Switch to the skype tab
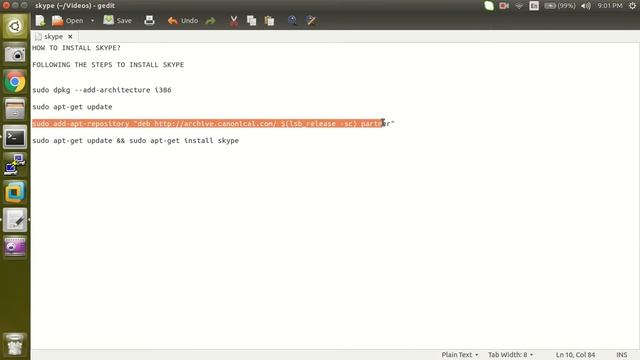Screen dimensions: 640x360 [x=53, y=36]
